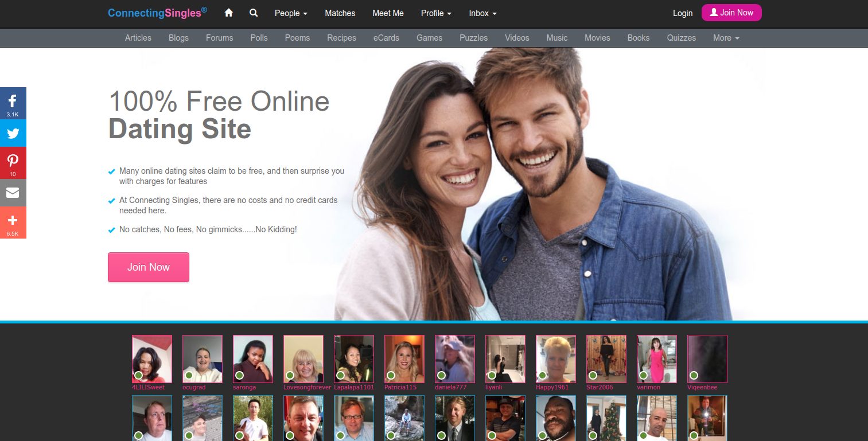The width and height of the screenshot is (868, 441).
Task: Open the Music section
Action: pos(557,38)
